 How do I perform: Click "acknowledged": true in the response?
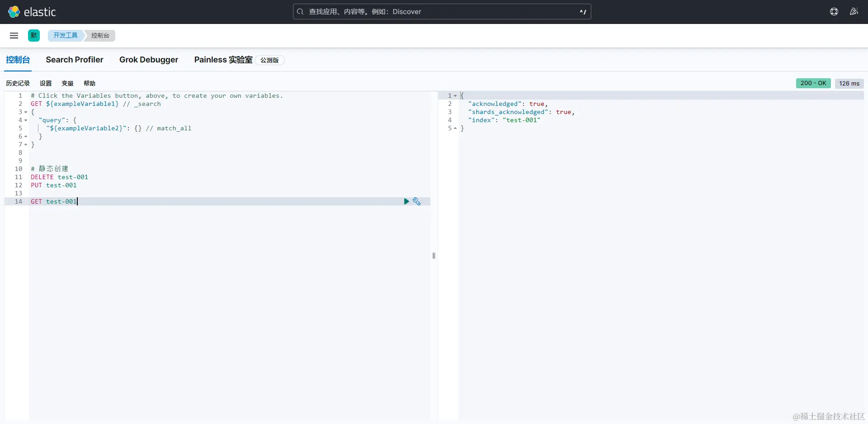point(508,104)
